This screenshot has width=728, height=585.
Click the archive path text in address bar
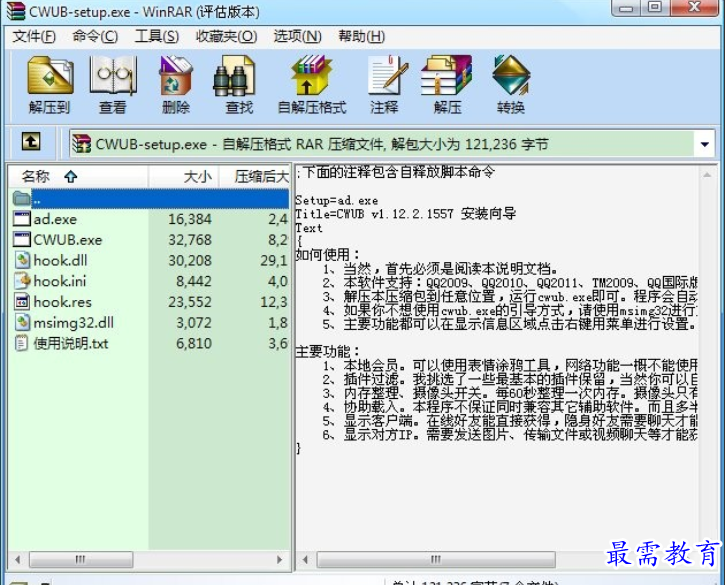(322, 144)
